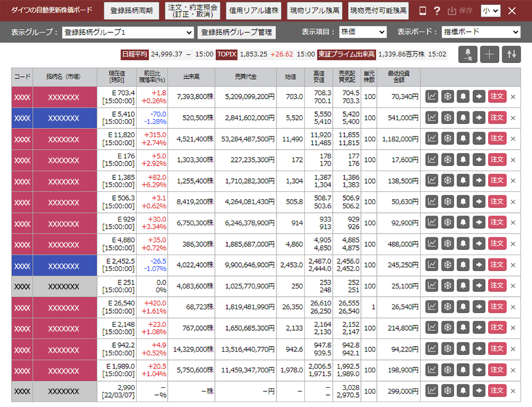Screen dimensions: 532x407
Task: Open the smartphone view icon in header
Action: (x=423, y=11)
